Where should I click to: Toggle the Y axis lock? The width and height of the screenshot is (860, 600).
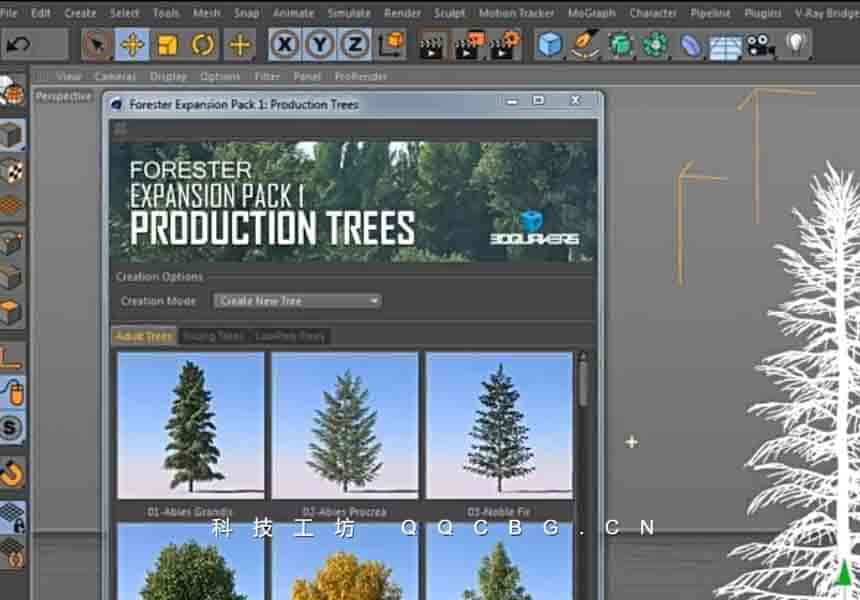[320, 44]
